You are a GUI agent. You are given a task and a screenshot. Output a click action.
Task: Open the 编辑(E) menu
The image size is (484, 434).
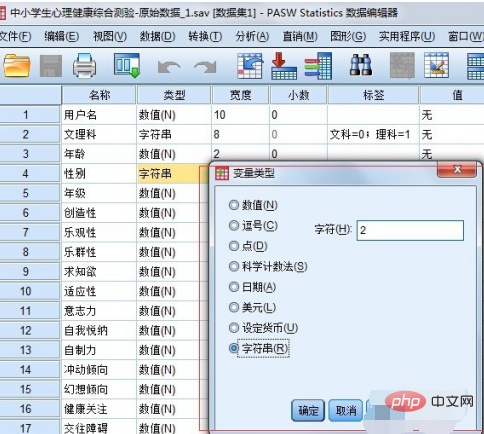coord(62,36)
